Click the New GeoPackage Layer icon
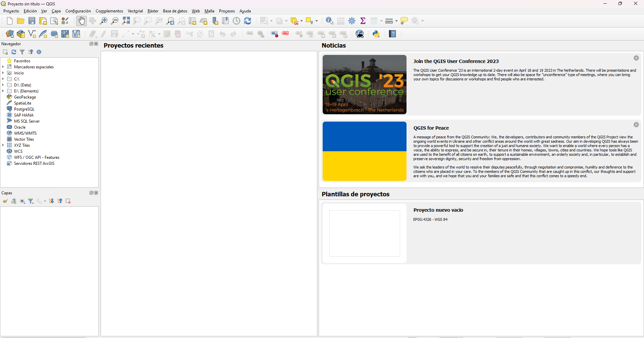The width and height of the screenshot is (644, 338). click(x=21, y=34)
